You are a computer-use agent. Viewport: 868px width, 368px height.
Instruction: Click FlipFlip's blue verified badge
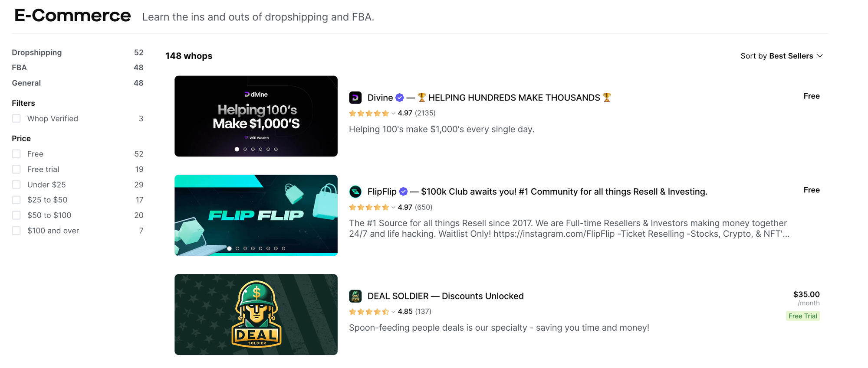point(403,191)
